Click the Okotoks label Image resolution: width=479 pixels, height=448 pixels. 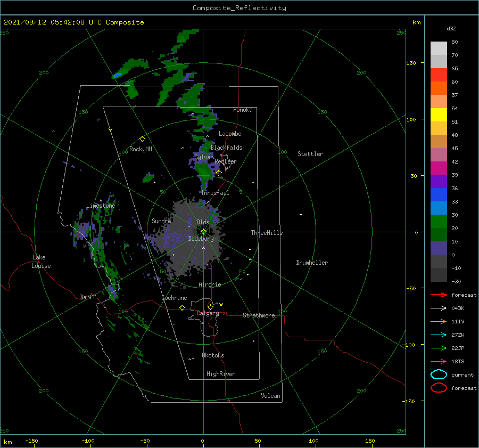coord(213,355)
